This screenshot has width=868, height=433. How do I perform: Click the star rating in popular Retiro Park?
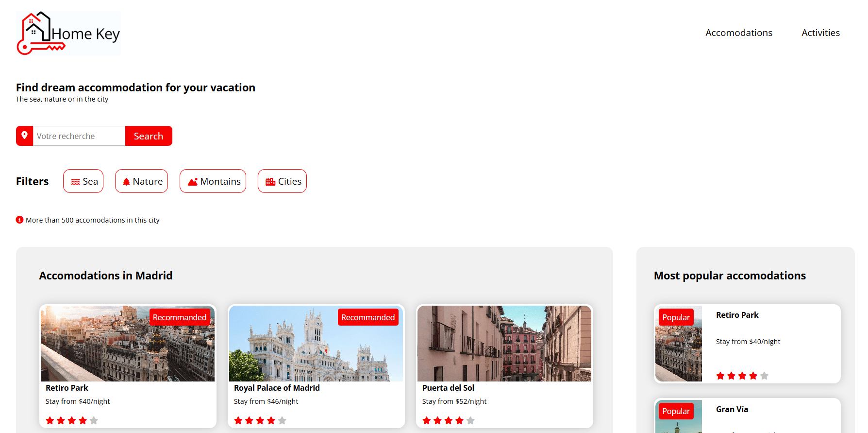click(x=742, y=376)
